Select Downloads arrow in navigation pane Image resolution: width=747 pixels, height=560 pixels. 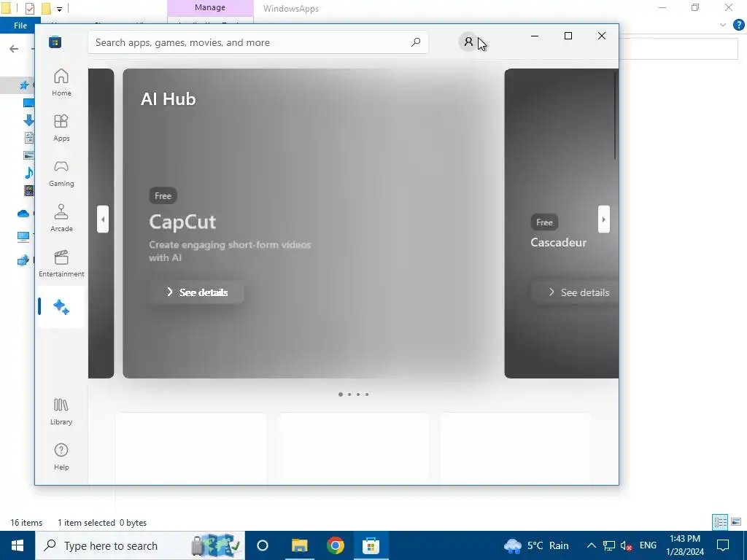[x=28, y=120]
